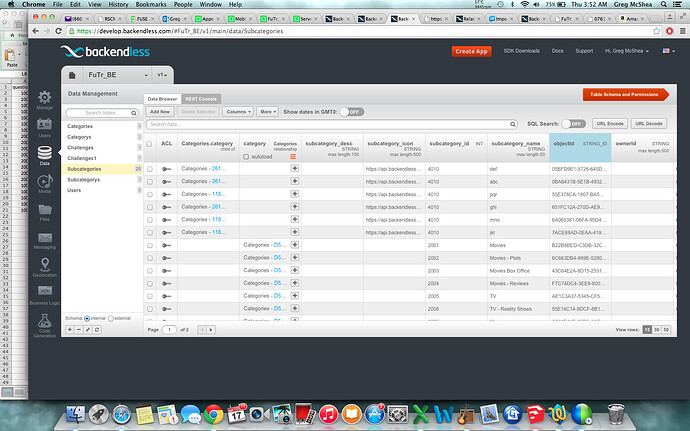
Task: Add category relation in 'Movies - Plots' row
Action: click(x=295, y=257)
